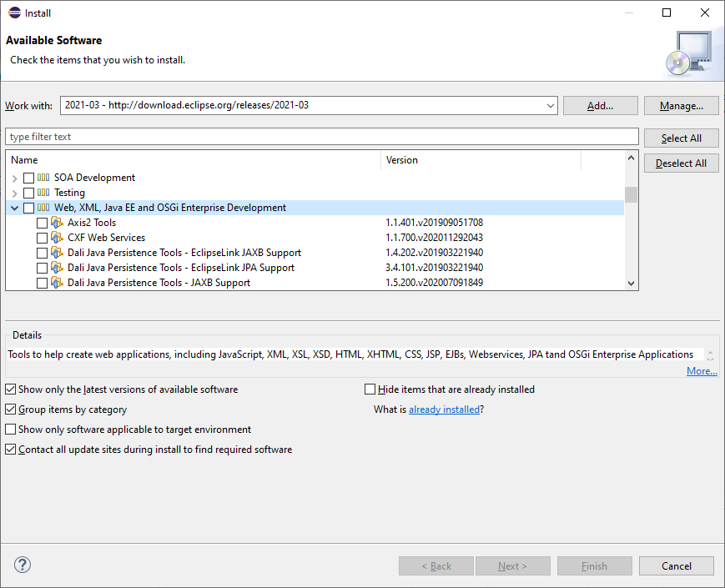Toggle Contact all update sites checkbox
Screen dimensions: 725x588
pyautogui.click(x=11, y=450)
